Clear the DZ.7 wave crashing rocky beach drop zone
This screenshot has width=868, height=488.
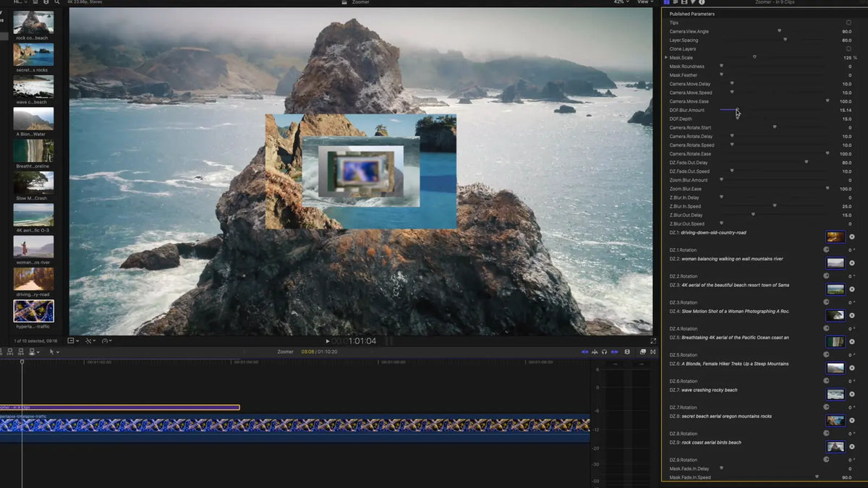coord(851,394)
